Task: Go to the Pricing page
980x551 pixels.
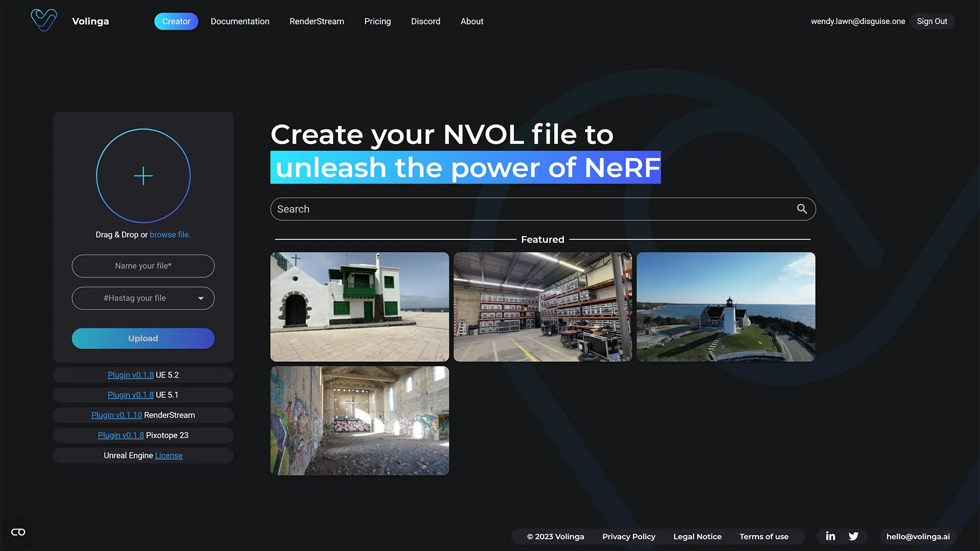Action: pyautogui.click(x=378, y=21)
